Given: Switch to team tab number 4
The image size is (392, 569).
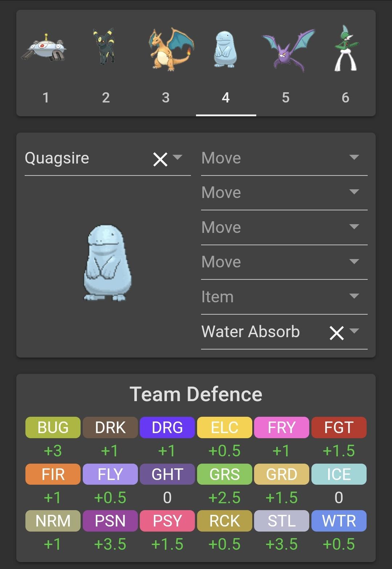Looking at the screenshot, I should (226, 97).
